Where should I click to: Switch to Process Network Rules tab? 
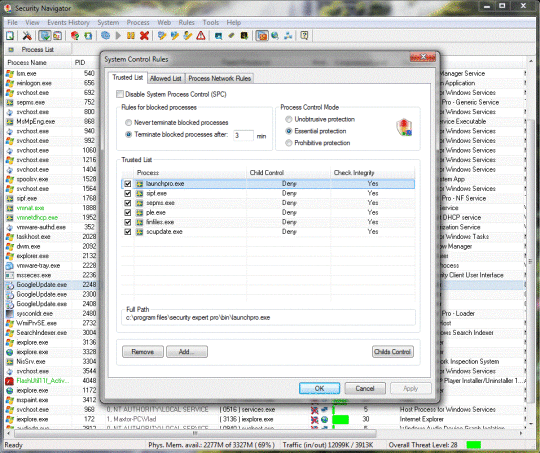pyautogui.click(x=220, y=79)
